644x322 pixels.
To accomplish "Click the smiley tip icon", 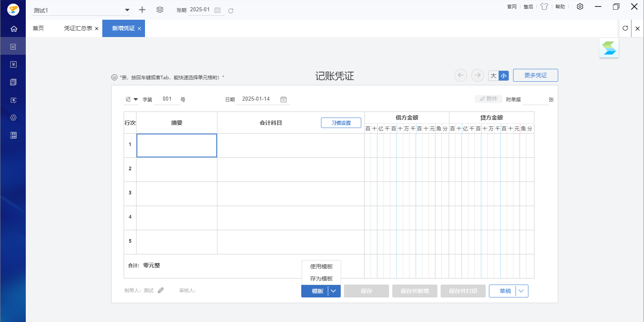I will coord(114,77).
